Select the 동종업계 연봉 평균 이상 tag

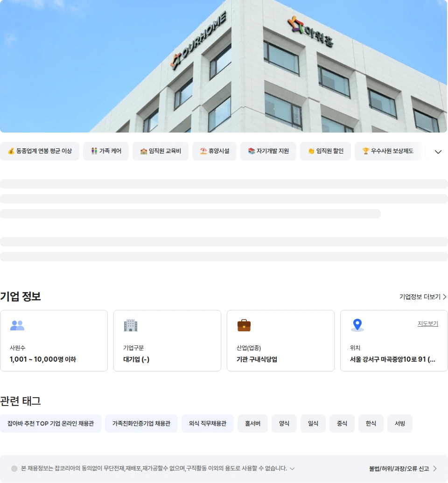pos(40,151)
